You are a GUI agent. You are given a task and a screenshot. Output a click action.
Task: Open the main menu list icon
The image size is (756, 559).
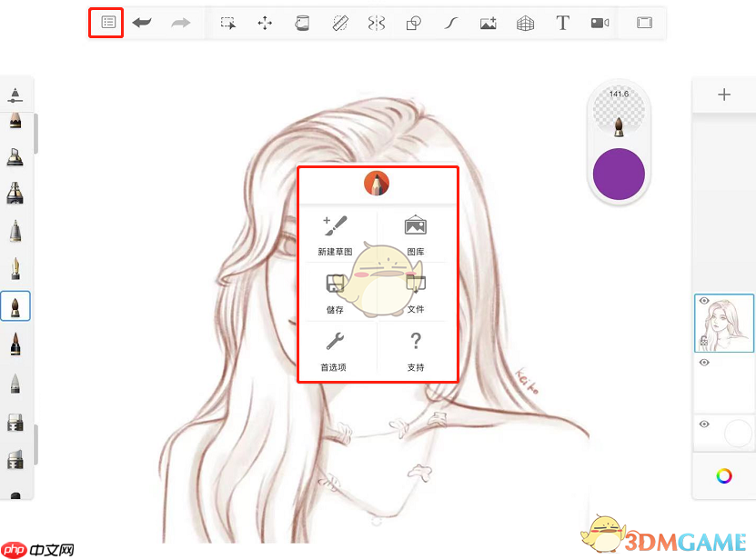pyautogui.click(x=108, y=23)
